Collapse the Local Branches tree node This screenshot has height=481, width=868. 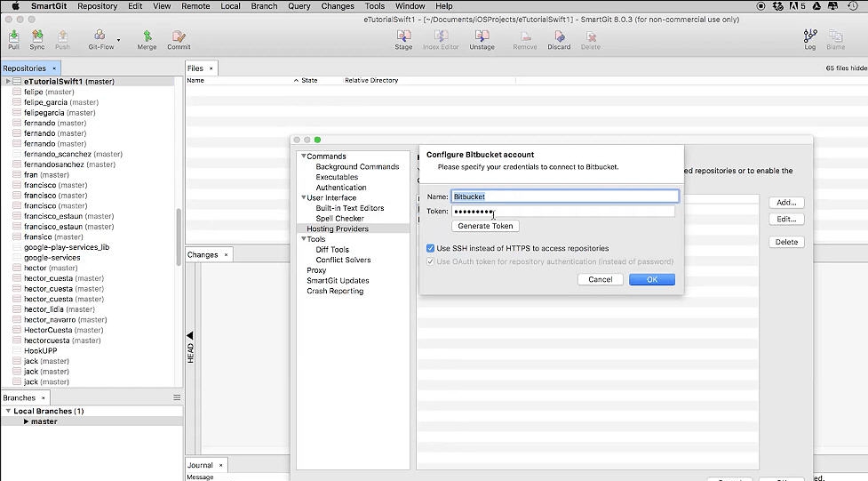8,412
